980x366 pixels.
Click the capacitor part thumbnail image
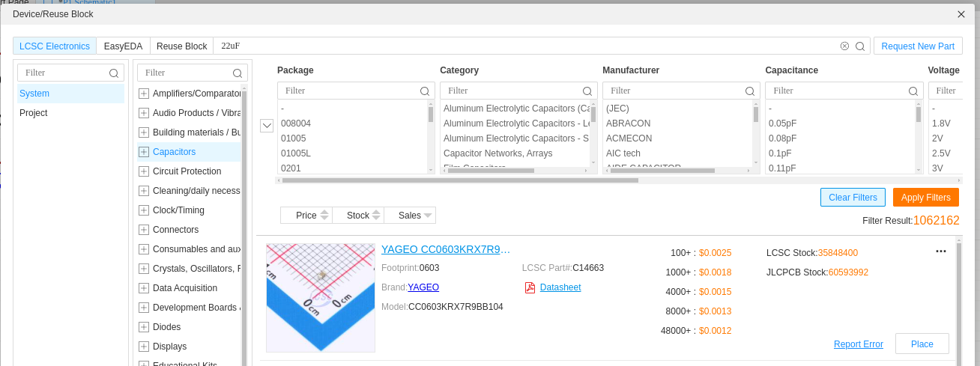(321, 298)
